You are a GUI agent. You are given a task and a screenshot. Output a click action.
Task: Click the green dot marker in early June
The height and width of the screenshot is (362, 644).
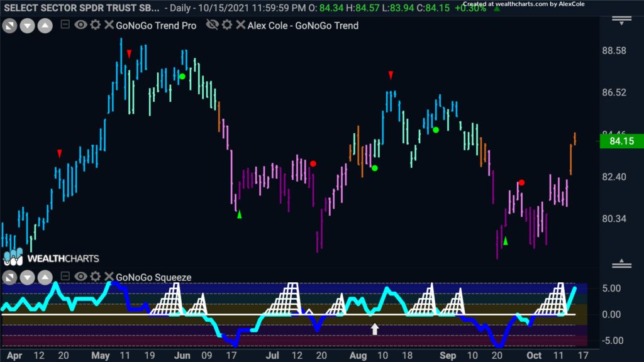(182, 76)
